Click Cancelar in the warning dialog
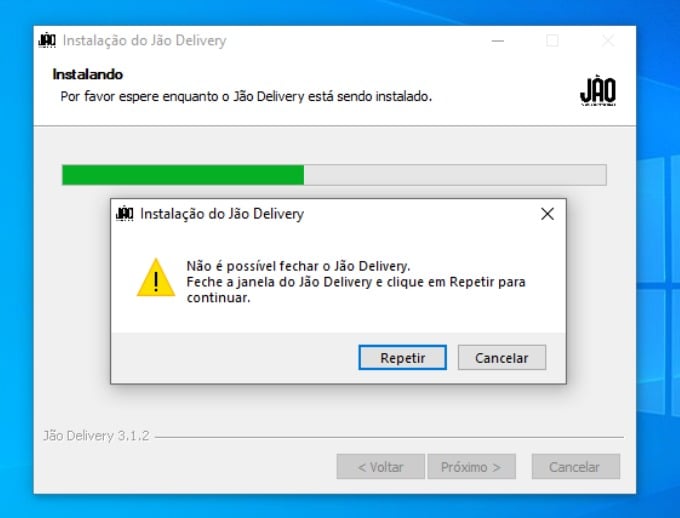The image size is (680, 518). 502,357
